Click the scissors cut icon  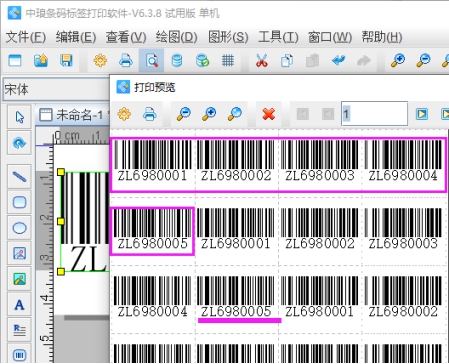click(262, 61)
